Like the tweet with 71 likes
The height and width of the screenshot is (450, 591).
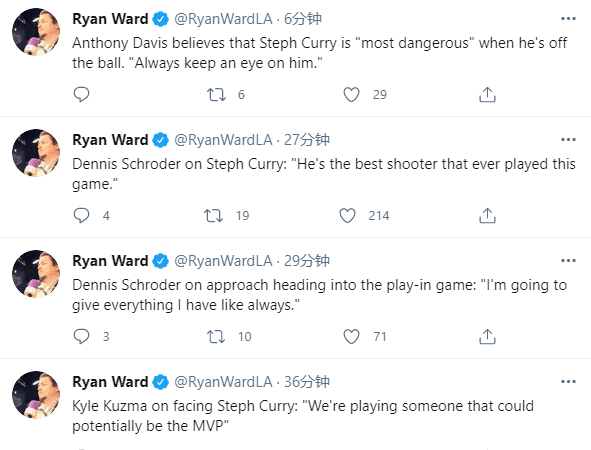(351, 337)
